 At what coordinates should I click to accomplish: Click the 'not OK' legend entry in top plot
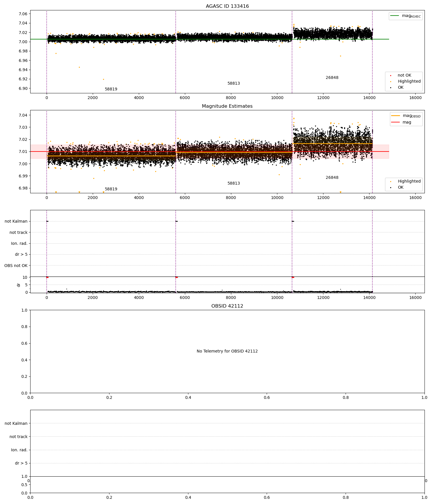point(404,75)
